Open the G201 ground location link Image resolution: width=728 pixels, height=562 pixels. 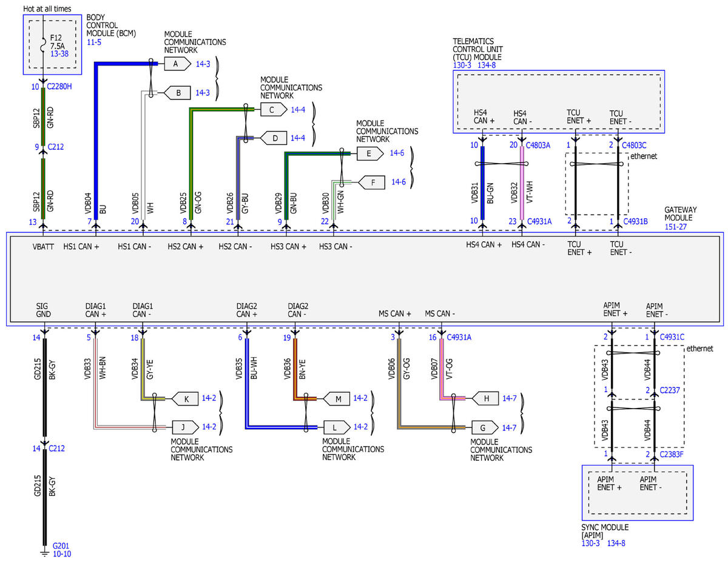coord(61,545)
